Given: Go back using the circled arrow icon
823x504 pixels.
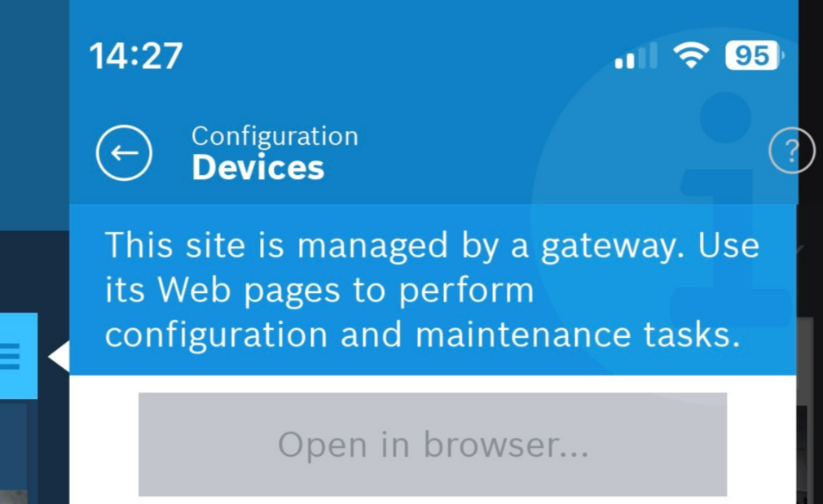Looking at the screenshot, I should 124,152.
